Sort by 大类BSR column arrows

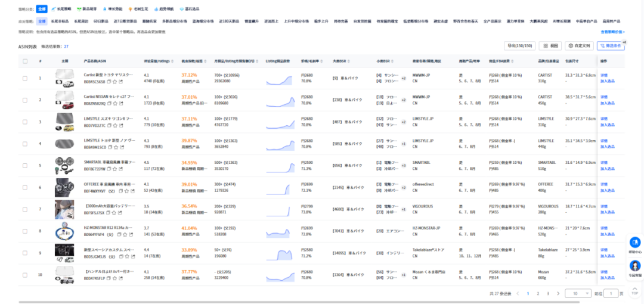(x=348, y=61)
